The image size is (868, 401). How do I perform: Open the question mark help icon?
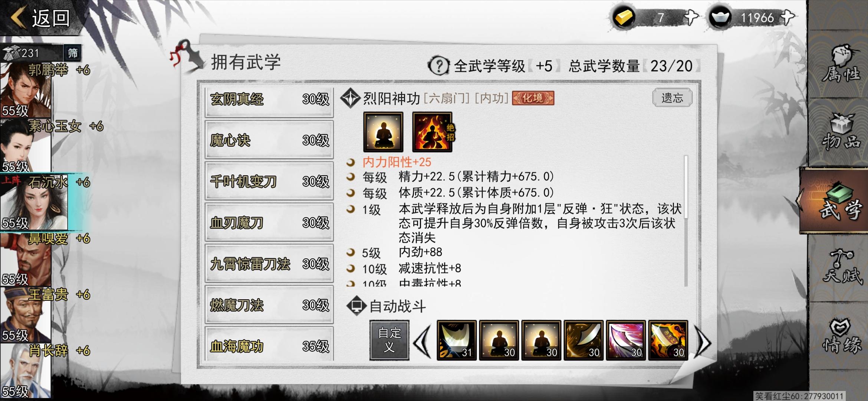tap(439, 66)
